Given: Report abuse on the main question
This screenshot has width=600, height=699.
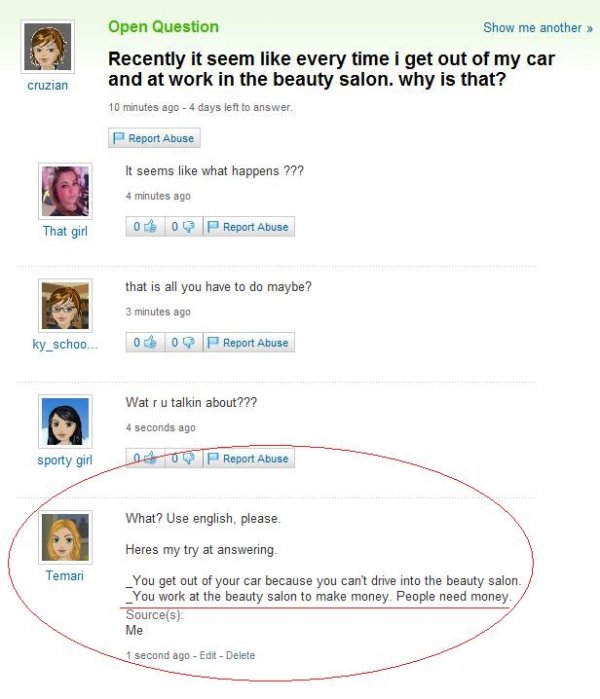Looking at the screenshot, I should 154,138.
